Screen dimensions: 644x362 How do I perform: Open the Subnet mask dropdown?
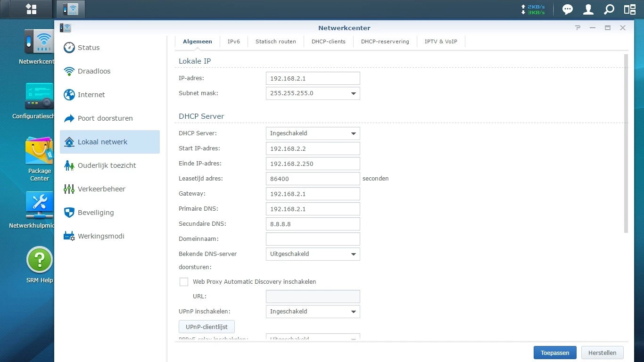point(313,93)
